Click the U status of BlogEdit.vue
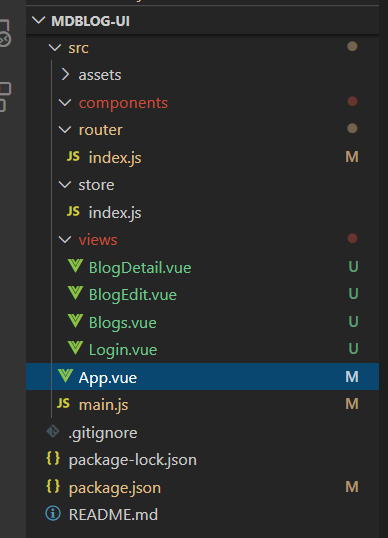This screenshot has height=538, width=388. click(353, 294)
